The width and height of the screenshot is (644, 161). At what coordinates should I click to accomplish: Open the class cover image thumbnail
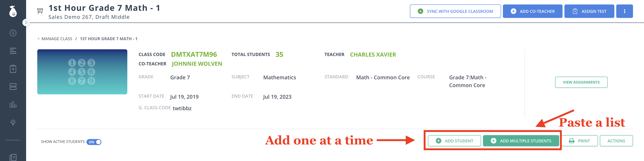(82, 72)
